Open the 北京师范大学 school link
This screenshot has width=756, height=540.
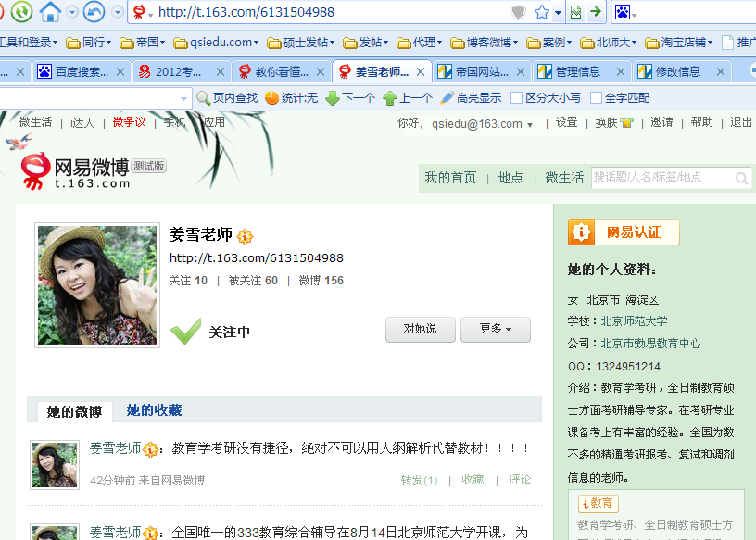(634, 321)
